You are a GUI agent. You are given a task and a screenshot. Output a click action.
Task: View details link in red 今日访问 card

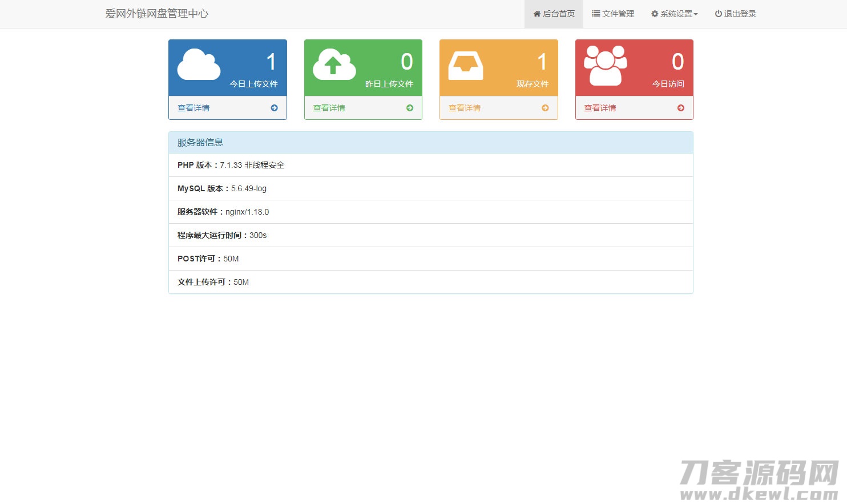pos(600,108)
